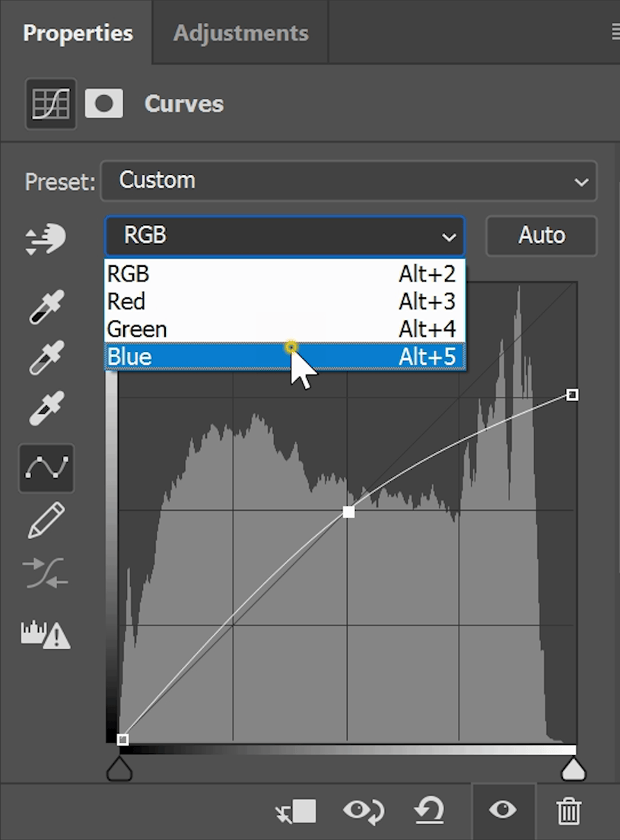Pick the white point eyedropper

46,408
